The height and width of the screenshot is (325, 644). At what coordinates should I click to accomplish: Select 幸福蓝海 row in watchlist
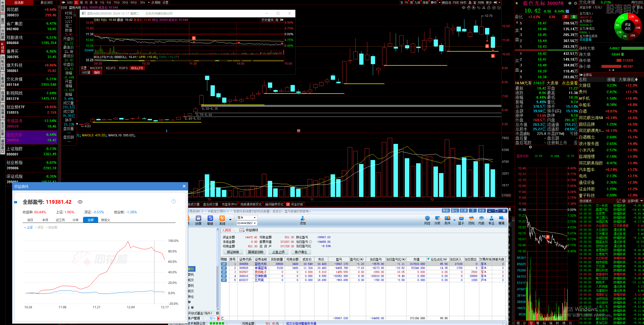[x=31, y=124]
